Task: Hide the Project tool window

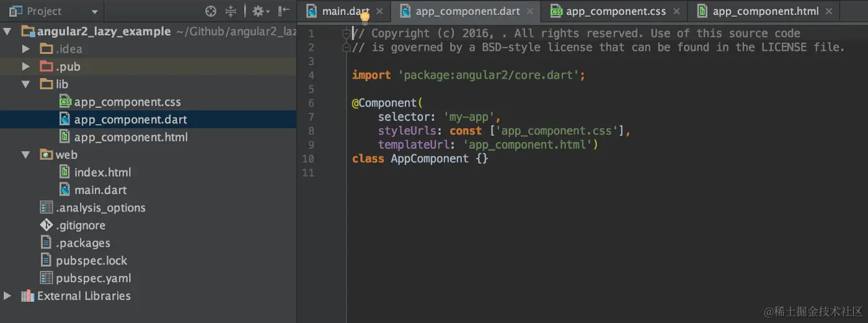Action: click(283, 11)
